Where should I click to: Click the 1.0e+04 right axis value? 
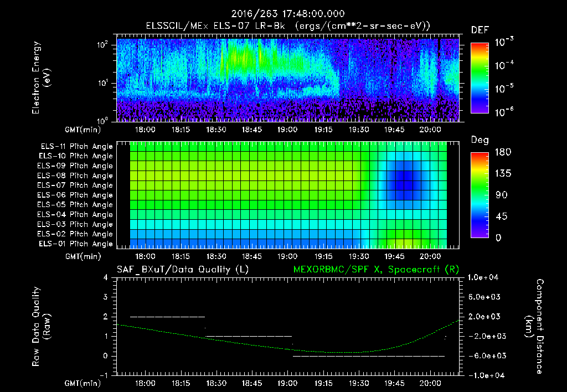click(483, 277)
